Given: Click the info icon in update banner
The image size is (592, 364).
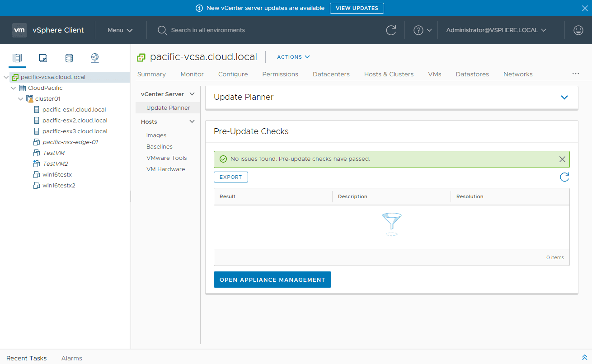Looking at the screenshot, I should point(199,8).
